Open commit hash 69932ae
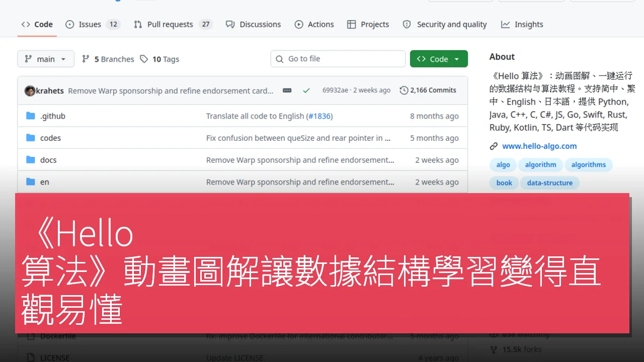The image size is (644, 362). tap(335, 90)
